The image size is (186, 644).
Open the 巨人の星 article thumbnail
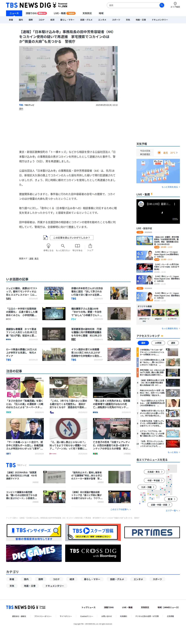(25, 387)
